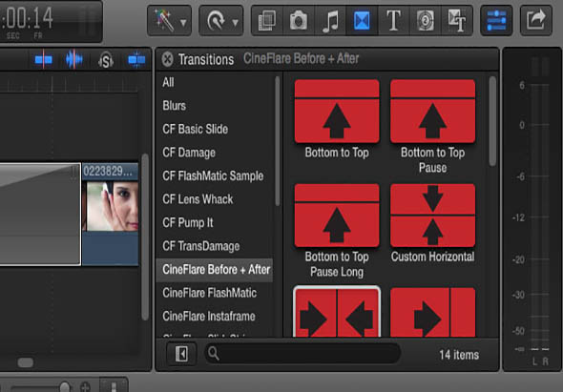Select the All transitions category

click(x=215, y=83)
